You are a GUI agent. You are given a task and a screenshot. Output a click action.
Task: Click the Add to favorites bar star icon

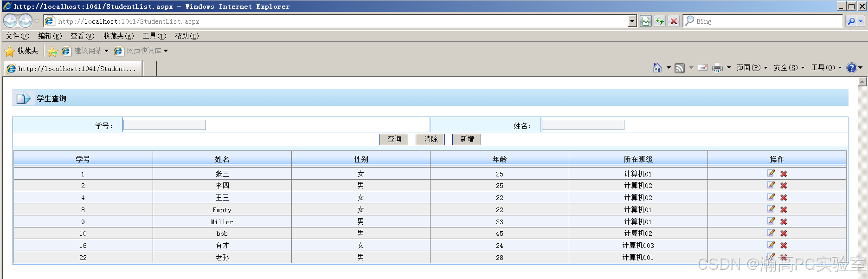click(x=52, y=51)
